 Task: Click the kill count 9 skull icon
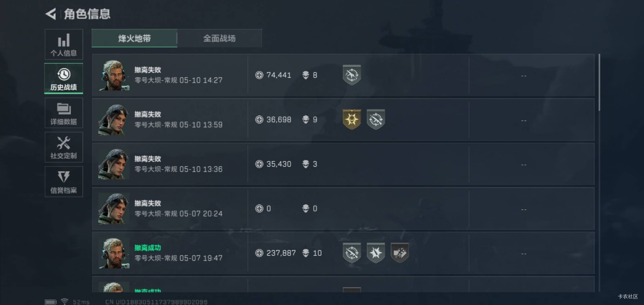click(x=306, y=119)
